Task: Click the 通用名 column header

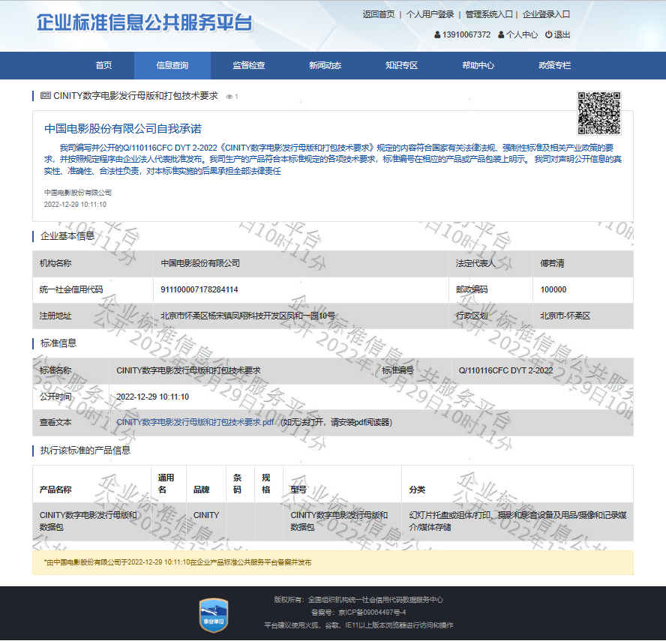Action: (x=166, y=484)
